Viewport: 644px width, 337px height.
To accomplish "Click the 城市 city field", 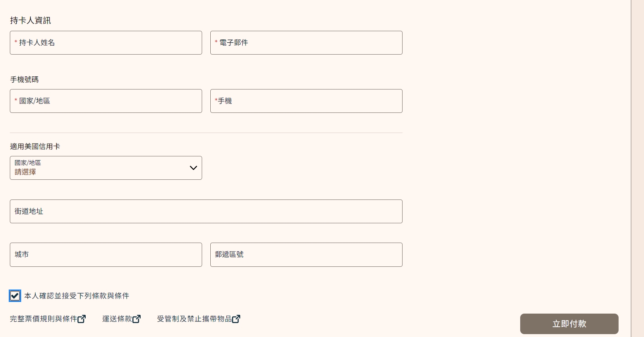I will pos(106,254).
